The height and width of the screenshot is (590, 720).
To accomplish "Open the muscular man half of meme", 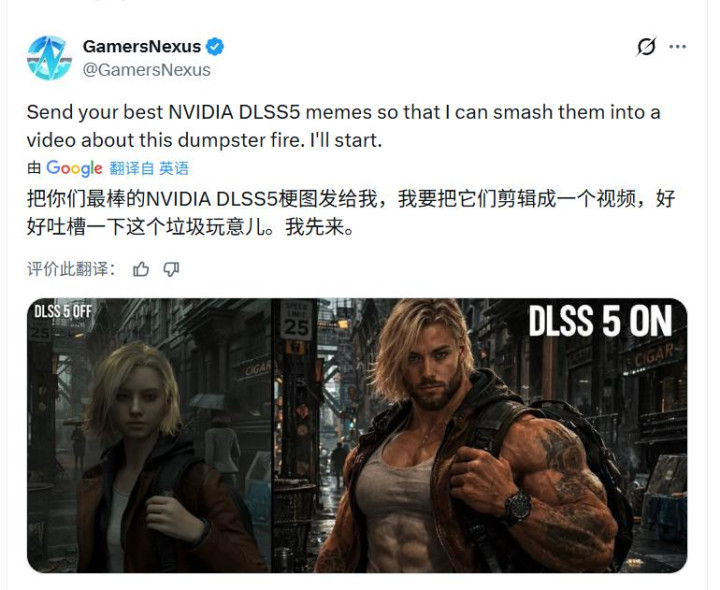I will 479,435.
